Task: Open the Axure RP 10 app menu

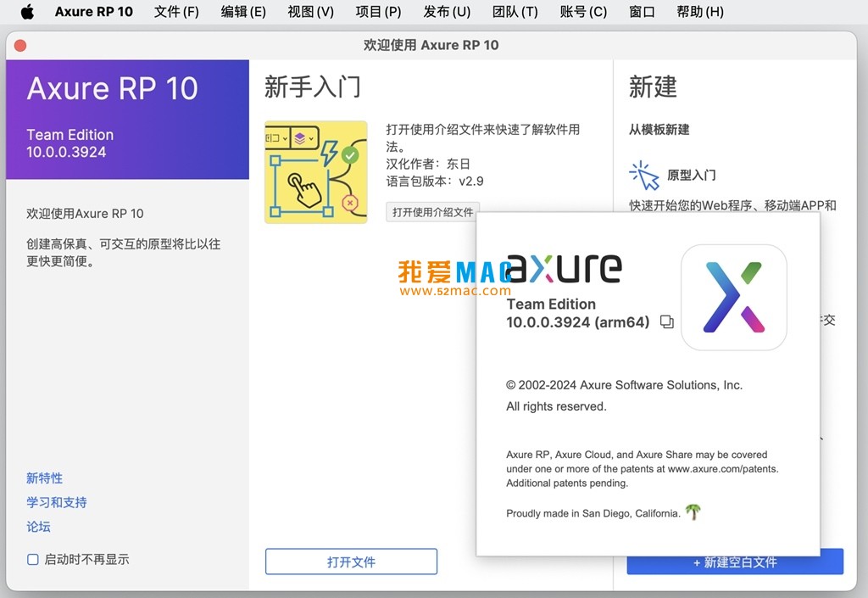Action: (93, 12)
